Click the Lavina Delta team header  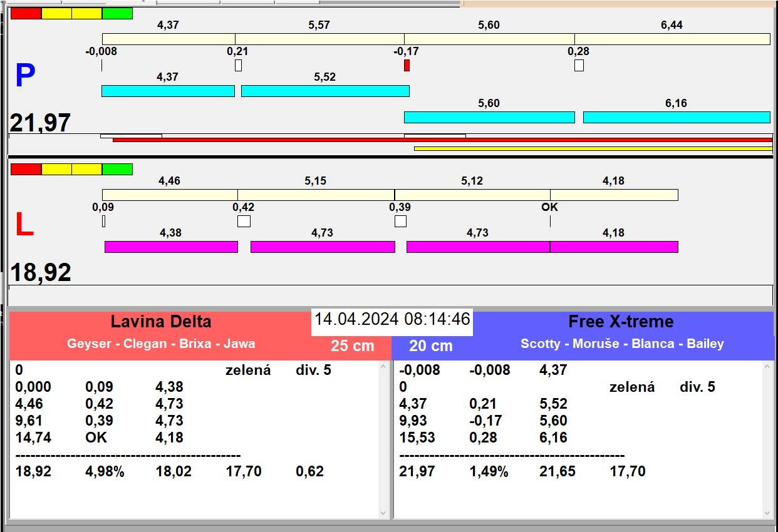(x=161, y=322)
